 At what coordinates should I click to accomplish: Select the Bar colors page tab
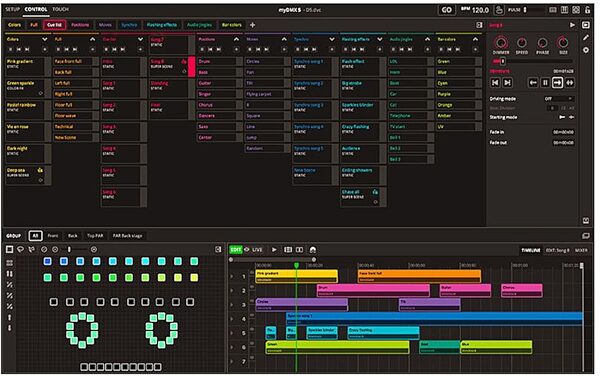(x=232, y=25)
